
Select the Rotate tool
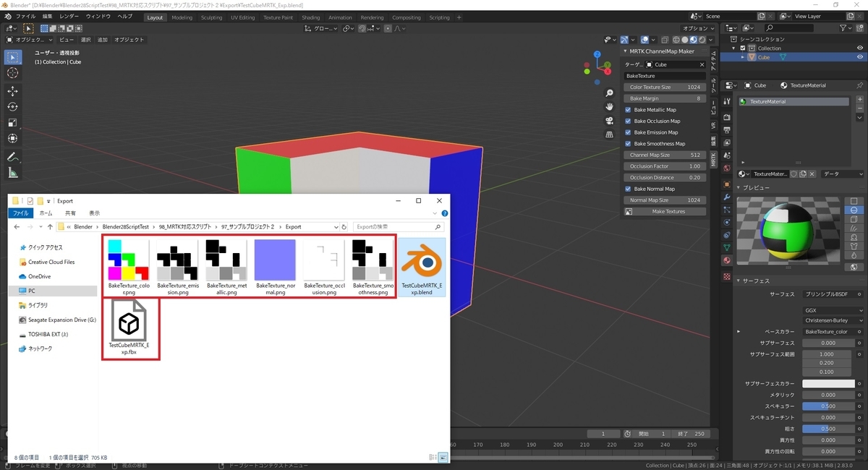click(x=12, y=107)
